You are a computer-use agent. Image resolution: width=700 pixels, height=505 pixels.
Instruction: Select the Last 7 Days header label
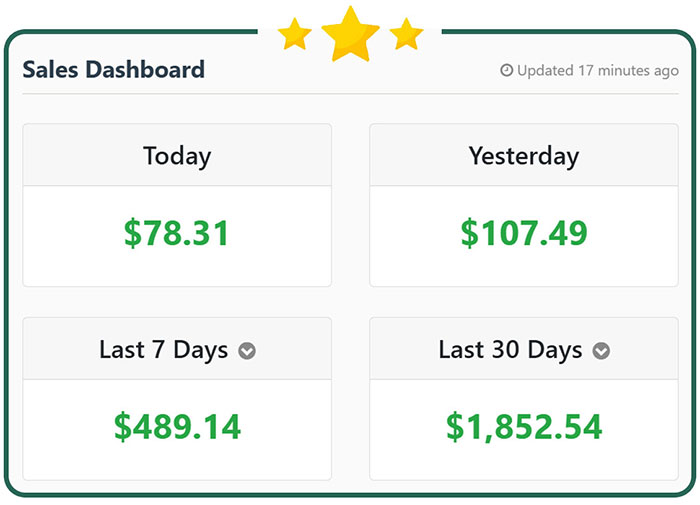pyautogui.click(x=163, y=350)
